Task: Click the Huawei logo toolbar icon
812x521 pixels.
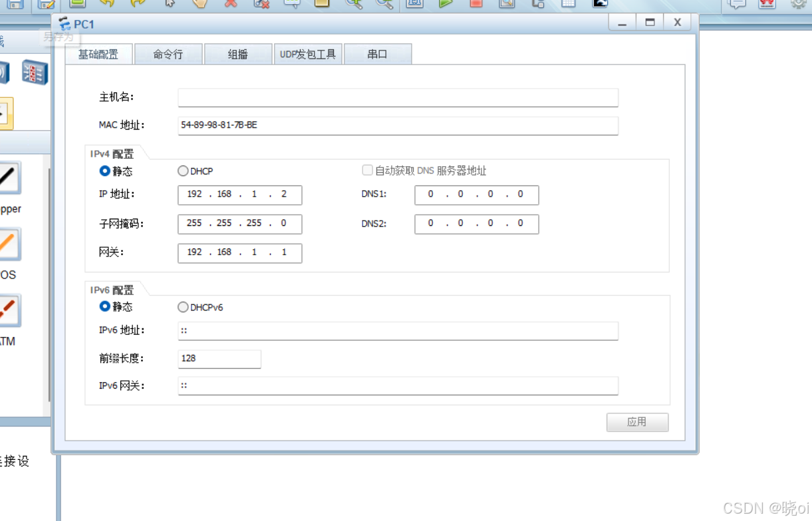Action: coord(767,3)
